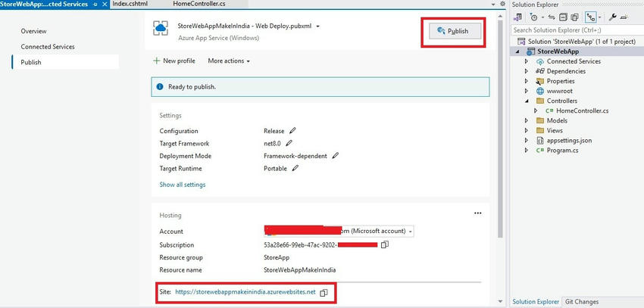Open the tab well settings gear
644x308 pixels.
[502, 4]
